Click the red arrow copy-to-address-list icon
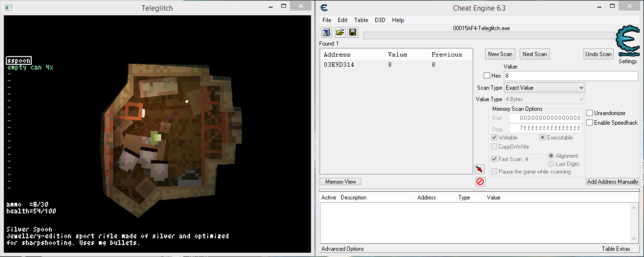 [x=479, y=169]
